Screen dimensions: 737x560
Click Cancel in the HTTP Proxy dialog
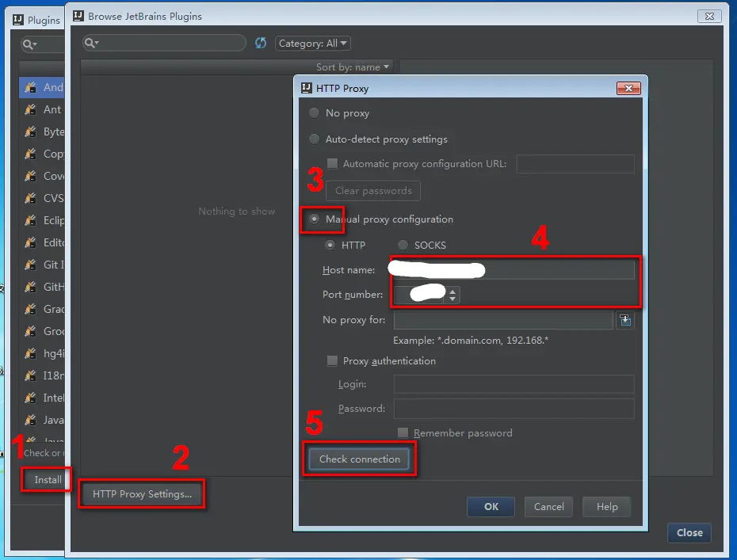(x=548, y=506)
